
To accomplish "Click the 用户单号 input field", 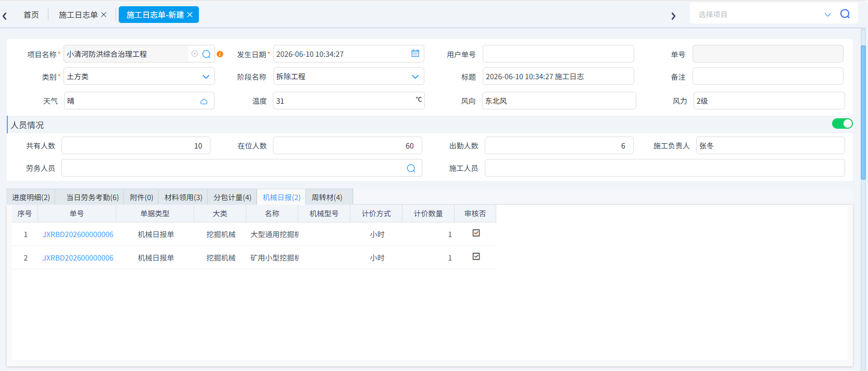I will pos(558,54).
